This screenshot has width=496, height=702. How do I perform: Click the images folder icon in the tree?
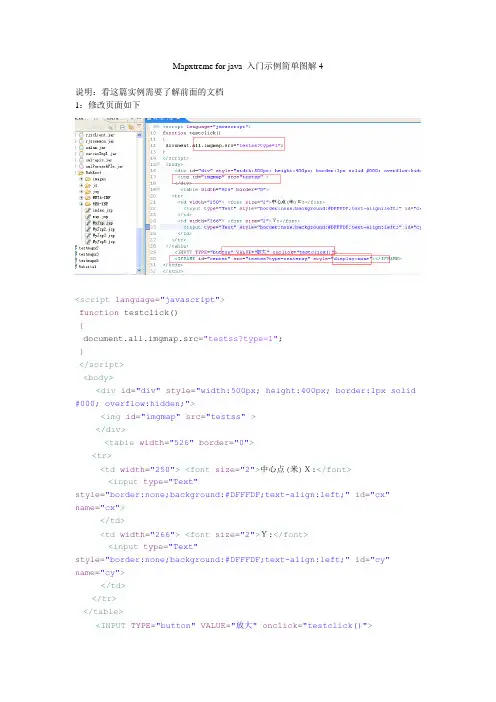(x=88, y=179)
